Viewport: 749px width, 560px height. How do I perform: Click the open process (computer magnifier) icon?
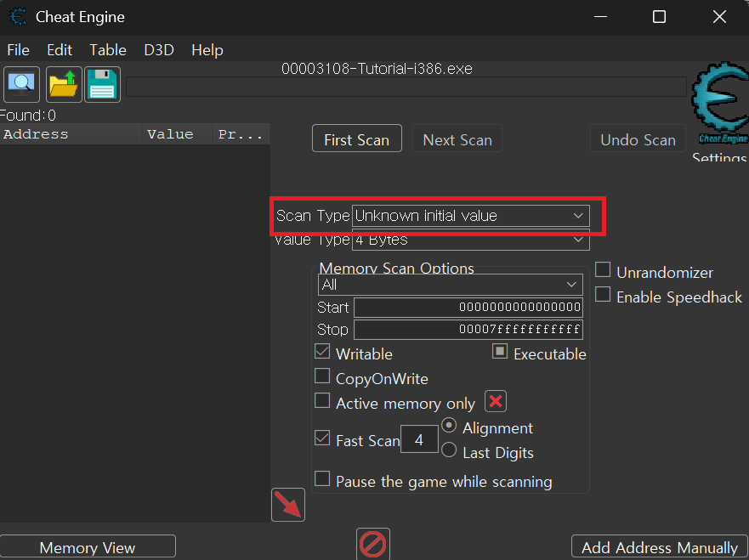tap(21, 84)
